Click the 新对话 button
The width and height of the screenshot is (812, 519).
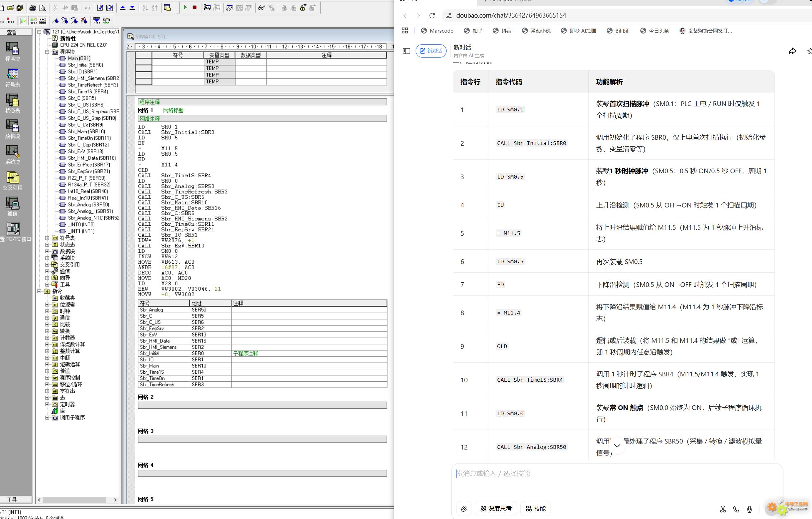[x=431, y=51]
